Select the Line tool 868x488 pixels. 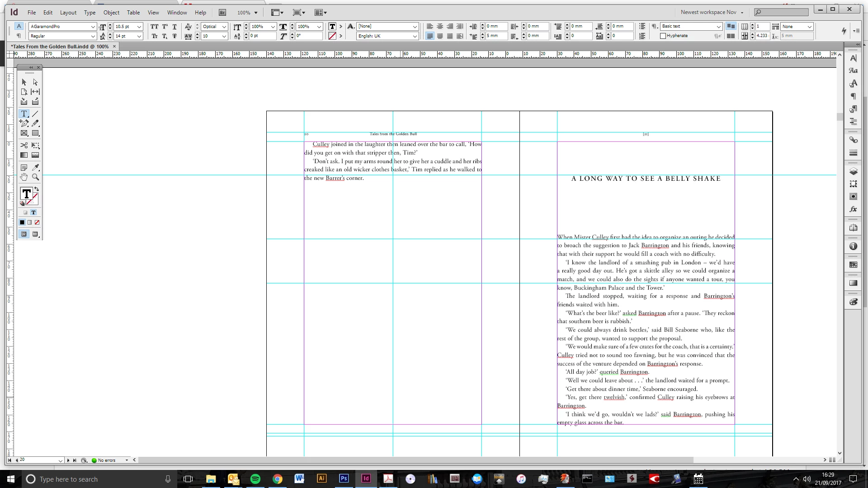pyautogui.click(x=35, y=113)
